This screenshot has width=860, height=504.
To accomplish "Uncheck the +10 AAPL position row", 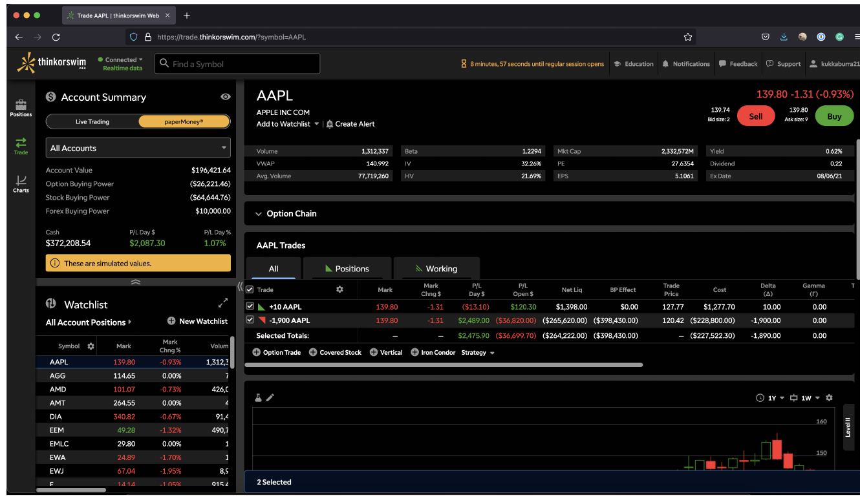I will [250, 307].
